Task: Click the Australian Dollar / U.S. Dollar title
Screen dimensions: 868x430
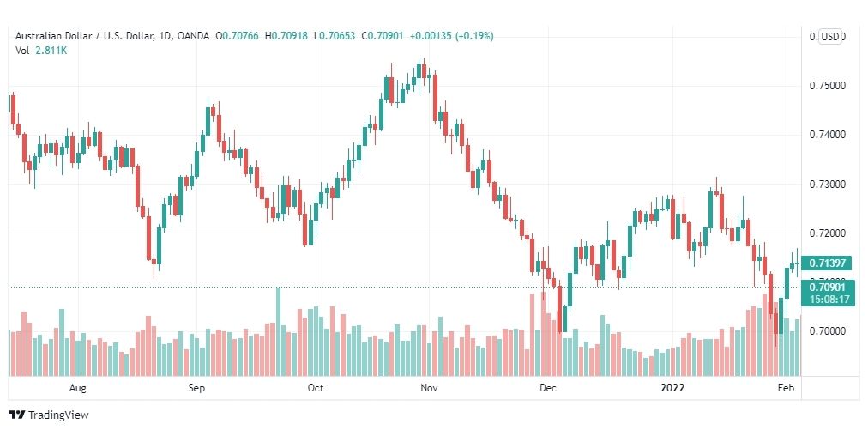Action: point(93,36)
